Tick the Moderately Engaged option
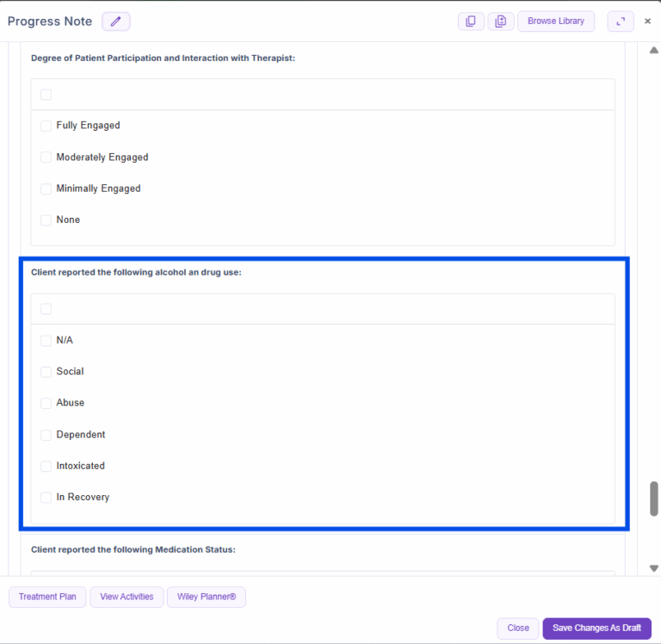Viewport: 661px width, 644px height. click(x=46, y=158)
